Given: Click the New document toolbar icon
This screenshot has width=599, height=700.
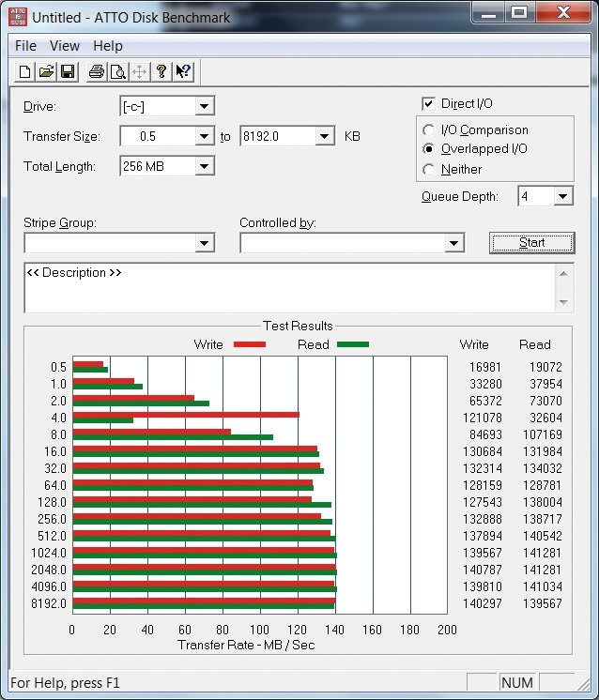Looking at the screenshot, I should pyautogui.click(x=25, y=72).
